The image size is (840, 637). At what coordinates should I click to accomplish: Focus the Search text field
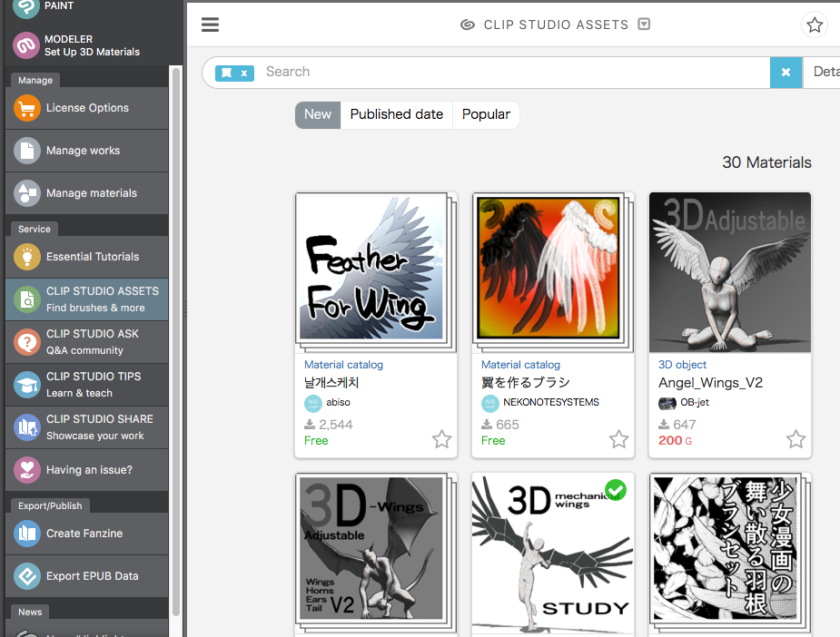(514, 72)
